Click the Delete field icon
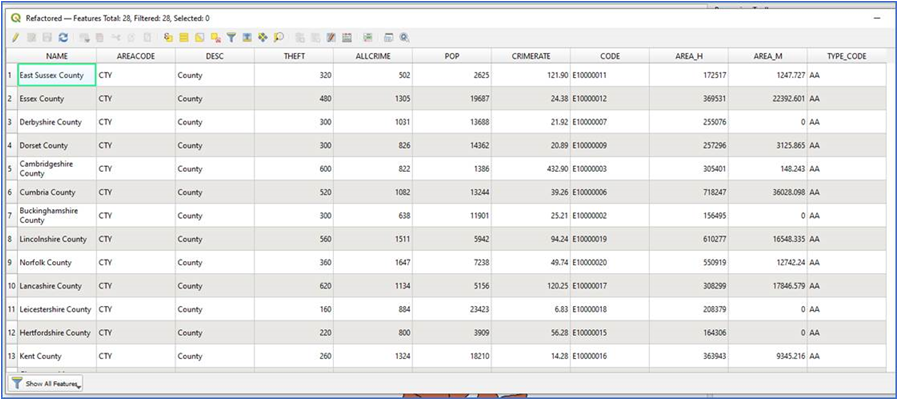898x399 pixels. click(315, 38)
